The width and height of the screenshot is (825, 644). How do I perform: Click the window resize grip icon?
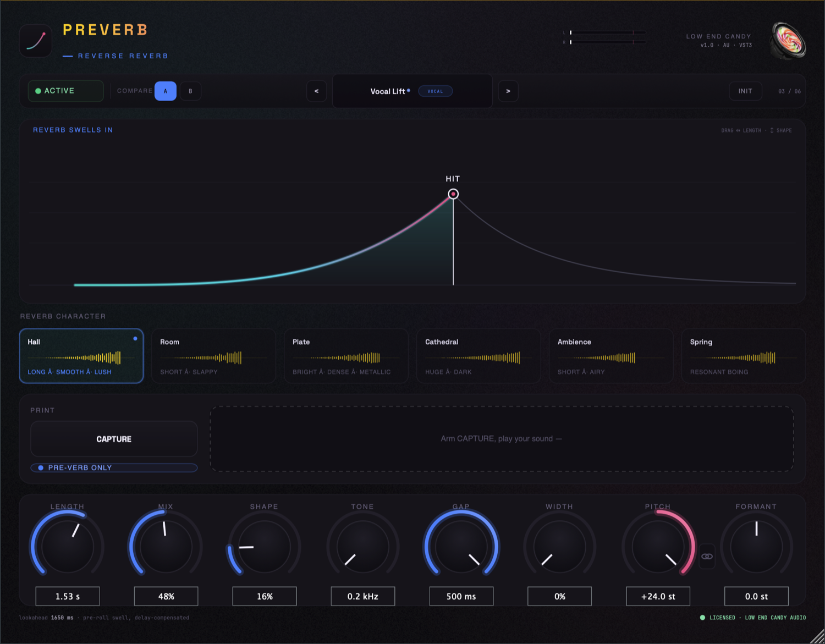coord(817,636)
